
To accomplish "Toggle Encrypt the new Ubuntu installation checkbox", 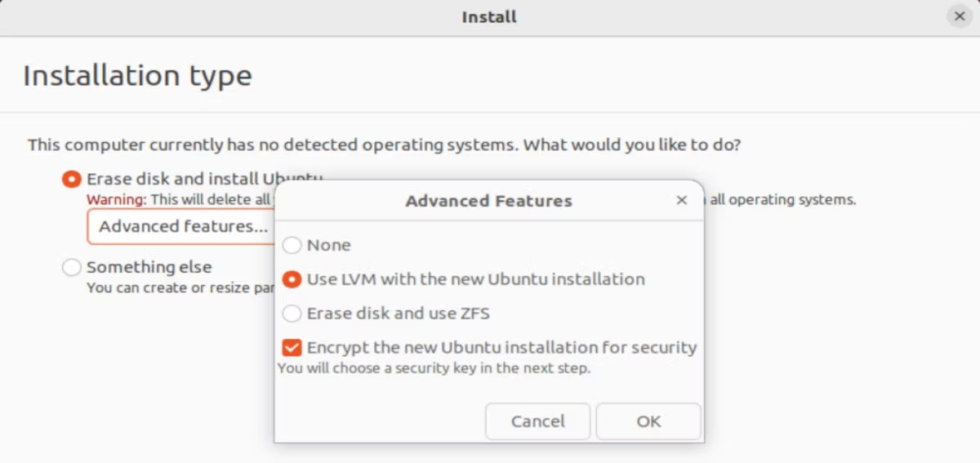I will click(292, 348).
